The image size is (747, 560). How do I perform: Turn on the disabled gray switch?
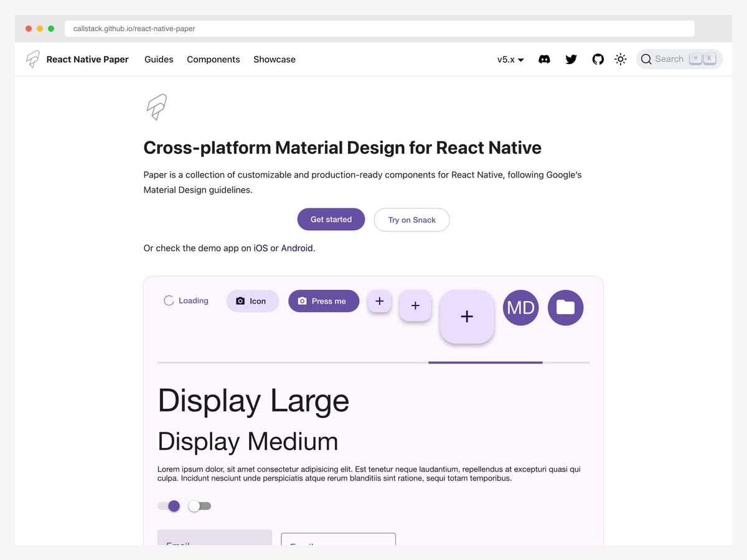click(200, 506)
